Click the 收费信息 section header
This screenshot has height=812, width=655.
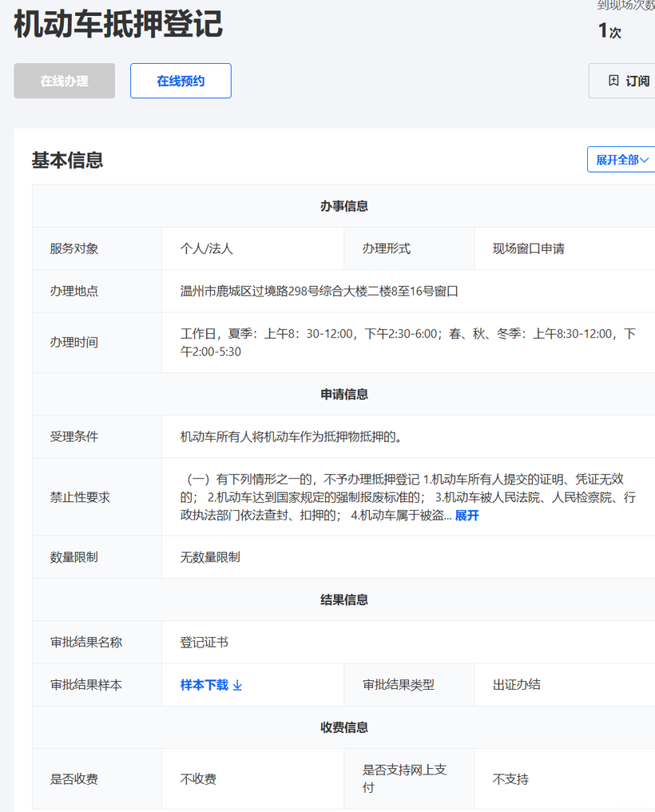click(x=343, y=727)
